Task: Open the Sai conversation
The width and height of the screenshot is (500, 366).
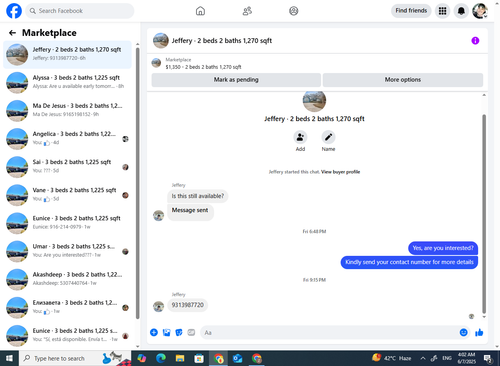Action: [67, 167]
